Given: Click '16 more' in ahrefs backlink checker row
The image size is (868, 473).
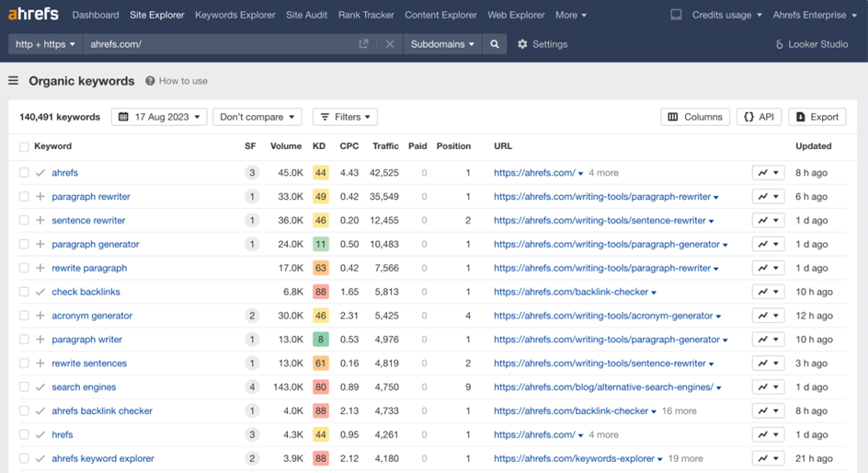Looking at the screenshot, I should 680,411.
